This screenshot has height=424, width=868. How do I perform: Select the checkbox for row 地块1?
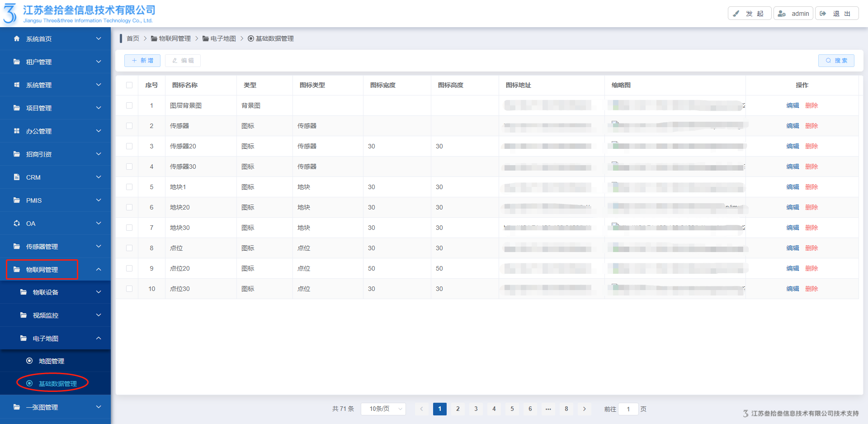tap(129, 187)
